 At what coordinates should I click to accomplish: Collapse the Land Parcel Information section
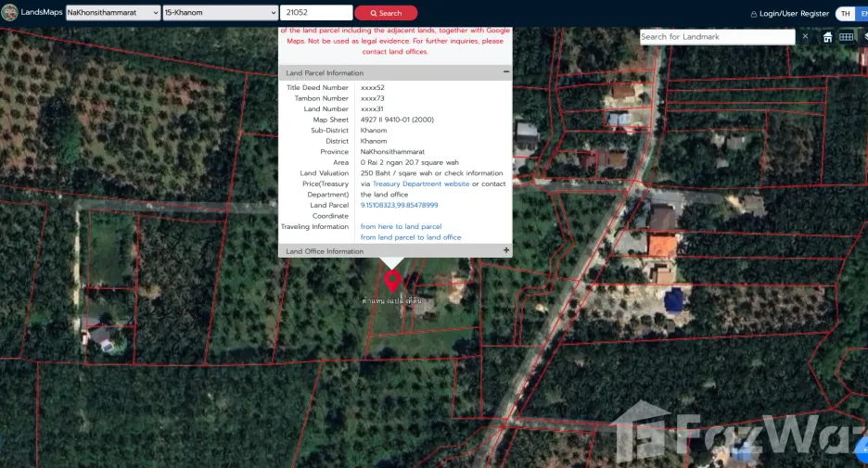[506, 72]
